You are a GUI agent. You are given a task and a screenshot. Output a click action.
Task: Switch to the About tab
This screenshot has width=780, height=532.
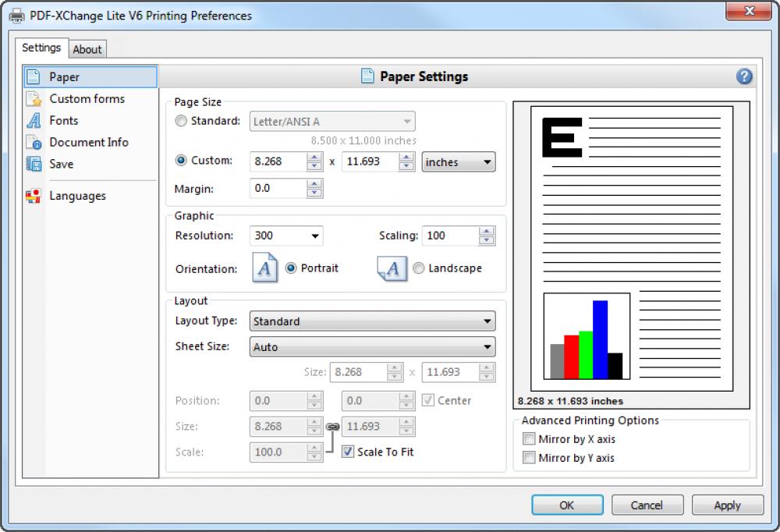click(x=87, y=48)
